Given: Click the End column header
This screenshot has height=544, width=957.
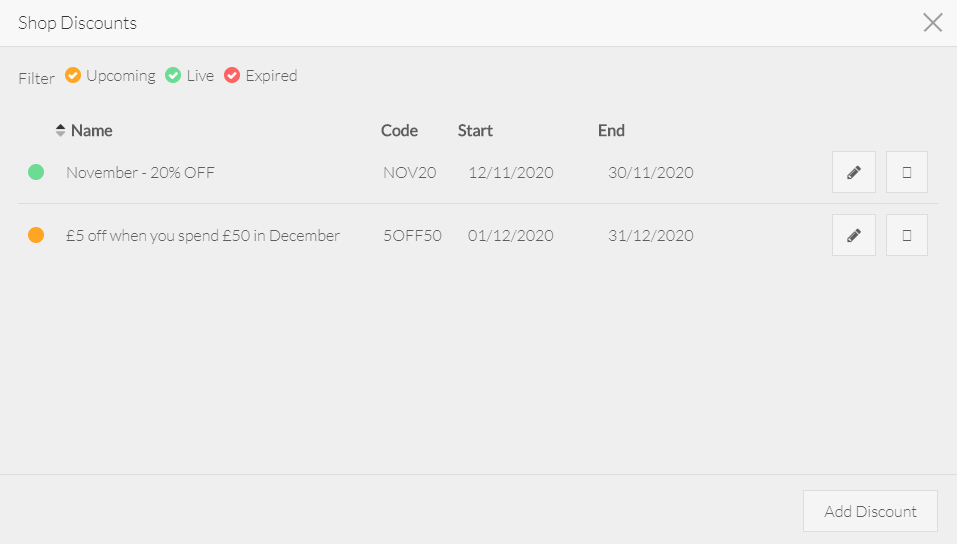Looking at the screenshot, I should click(611, 130).
